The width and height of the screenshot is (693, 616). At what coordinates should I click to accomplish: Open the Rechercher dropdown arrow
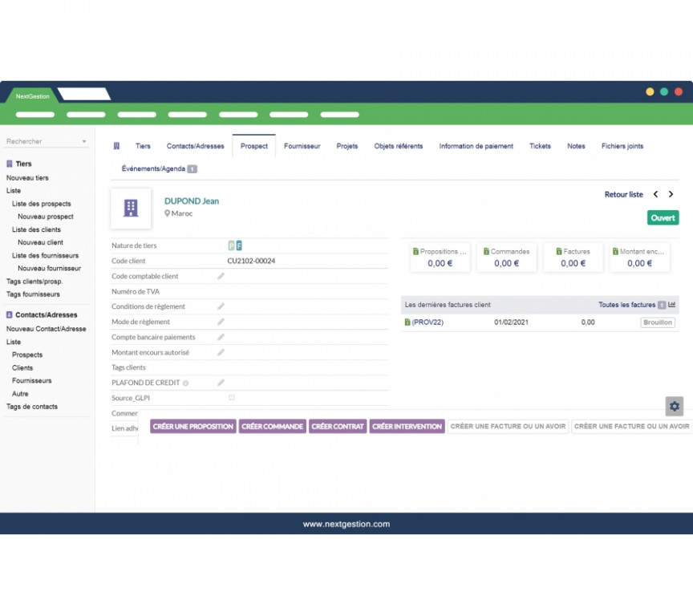[x=84, y=141]
